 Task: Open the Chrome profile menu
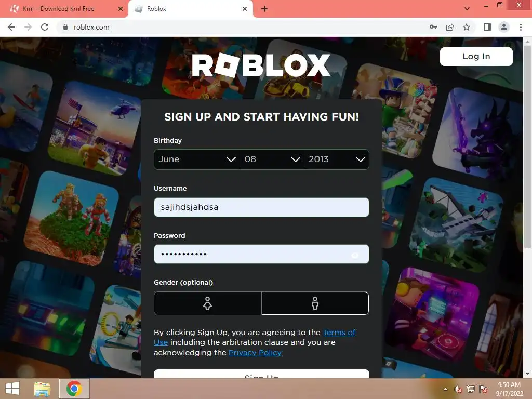504,27
